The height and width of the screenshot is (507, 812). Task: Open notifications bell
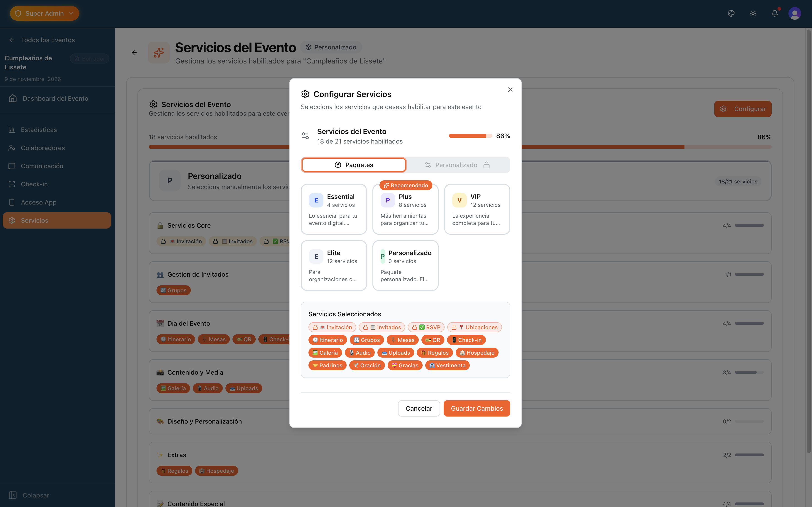click(775, 13)
